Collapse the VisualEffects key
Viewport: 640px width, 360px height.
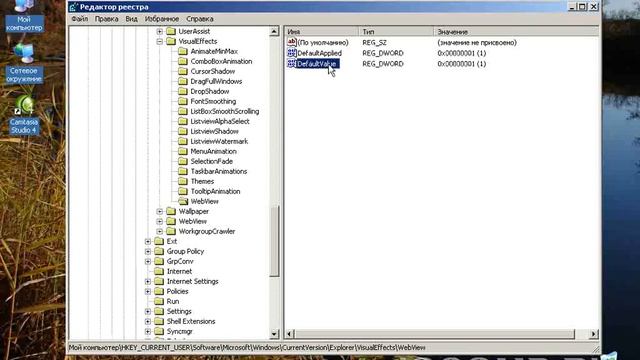pos(160,41)
